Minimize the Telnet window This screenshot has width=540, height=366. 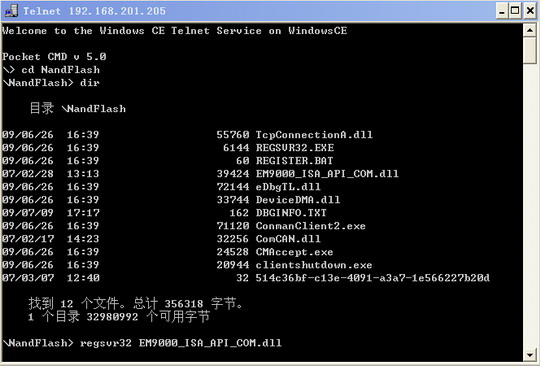tap(502, 11)
